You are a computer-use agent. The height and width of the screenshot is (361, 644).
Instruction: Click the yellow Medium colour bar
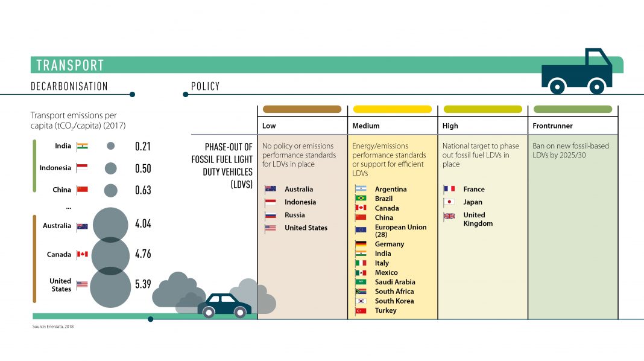tap(392, 109)
